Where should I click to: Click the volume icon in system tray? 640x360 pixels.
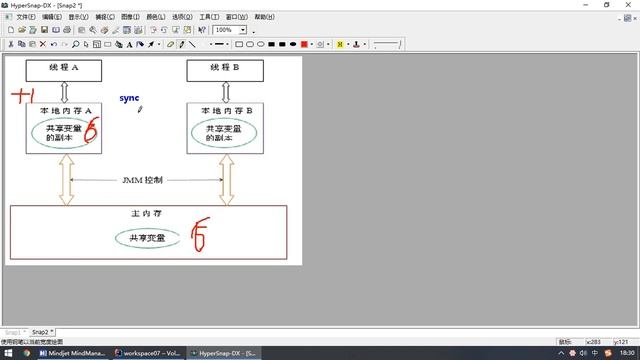583,353
